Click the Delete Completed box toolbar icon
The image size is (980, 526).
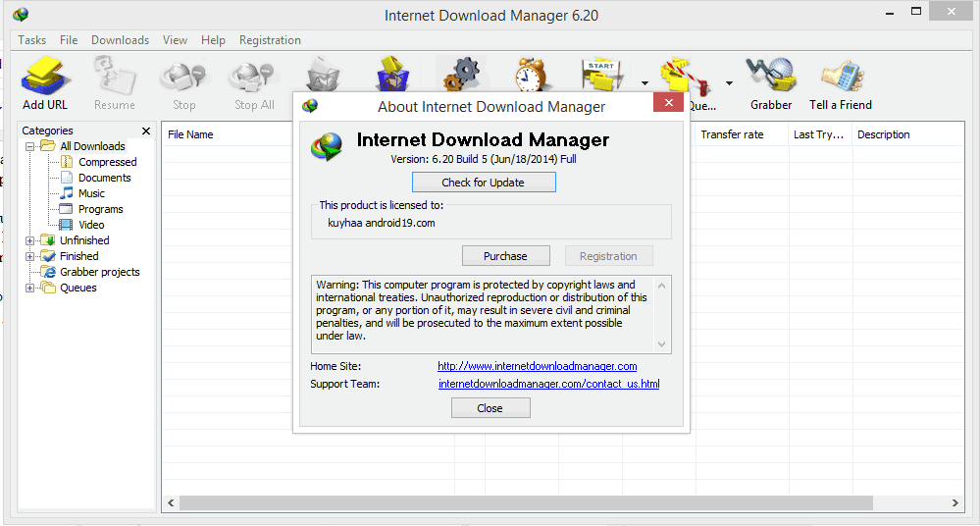click(392, 74)
